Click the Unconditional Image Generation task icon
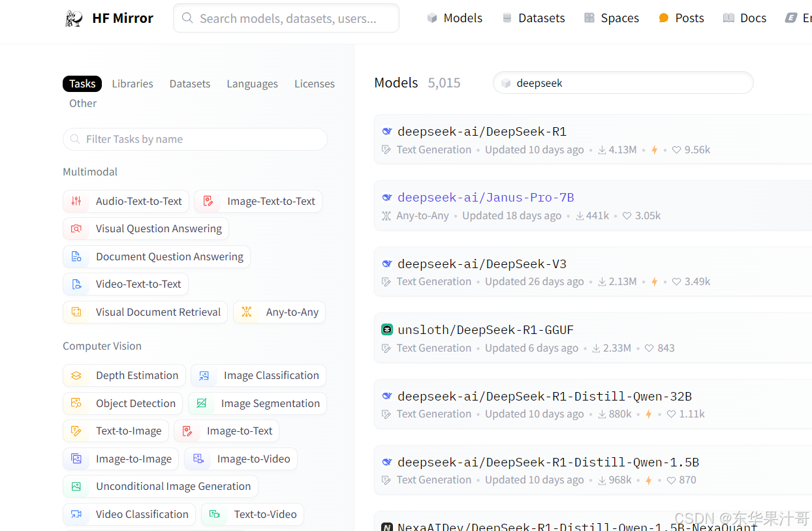This screenshot has height=531, width=812. 76,486
